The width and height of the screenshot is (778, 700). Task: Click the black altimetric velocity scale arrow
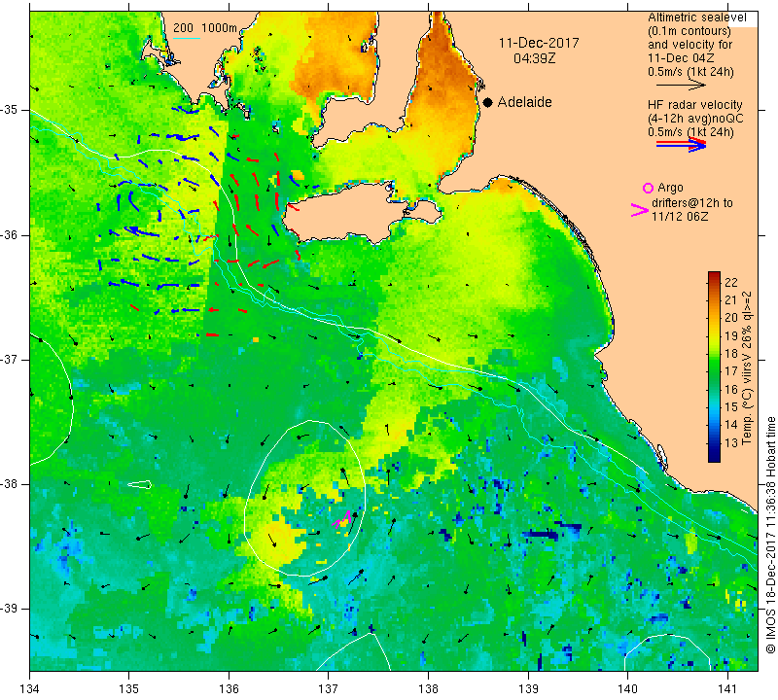pos(681,86)
